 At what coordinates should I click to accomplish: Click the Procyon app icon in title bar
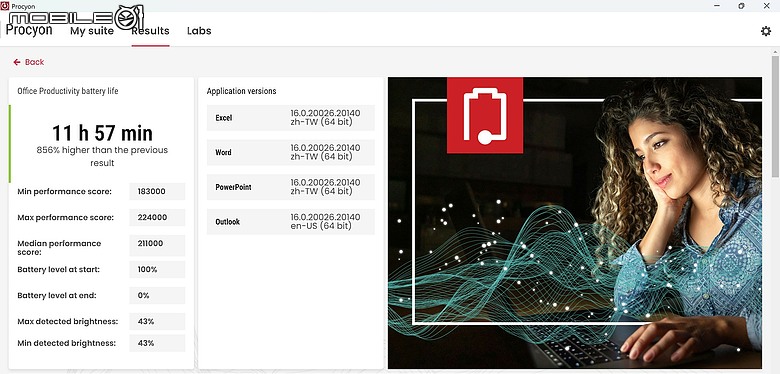pos(4,5)
